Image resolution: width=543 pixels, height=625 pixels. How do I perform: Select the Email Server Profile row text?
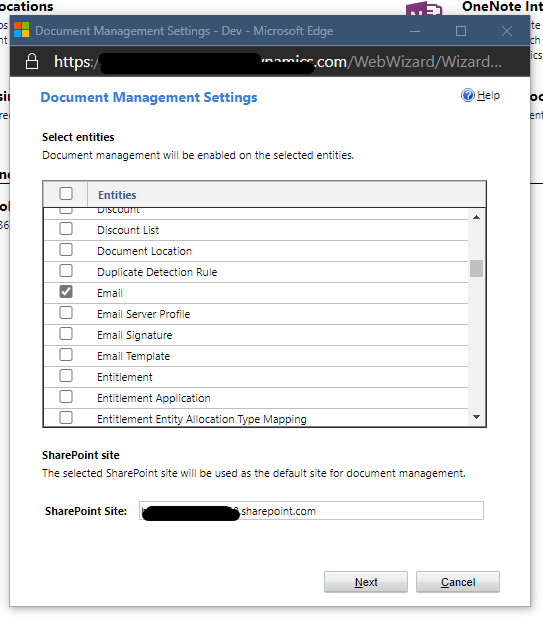pos(144,314)
